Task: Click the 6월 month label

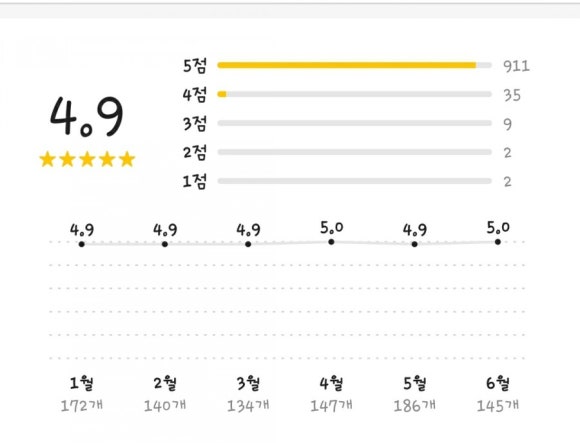Action: 498,383
